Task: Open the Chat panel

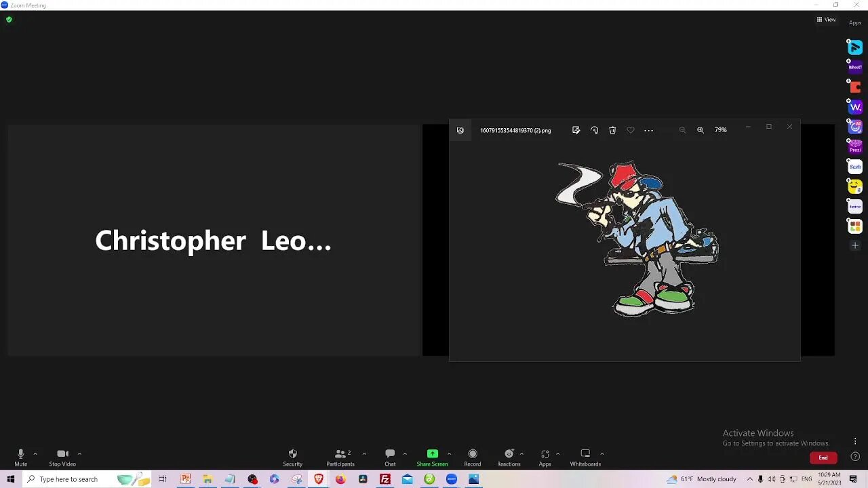Action: point(390,457)
